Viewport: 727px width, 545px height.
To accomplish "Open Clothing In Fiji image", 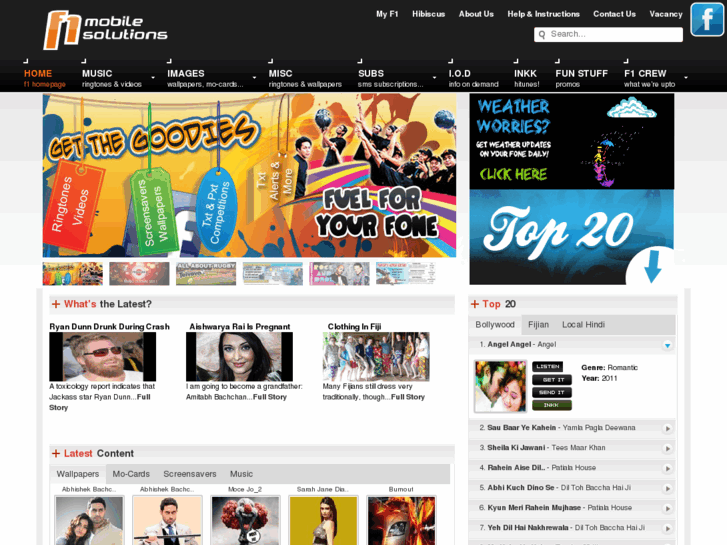I will coord(376,357).
